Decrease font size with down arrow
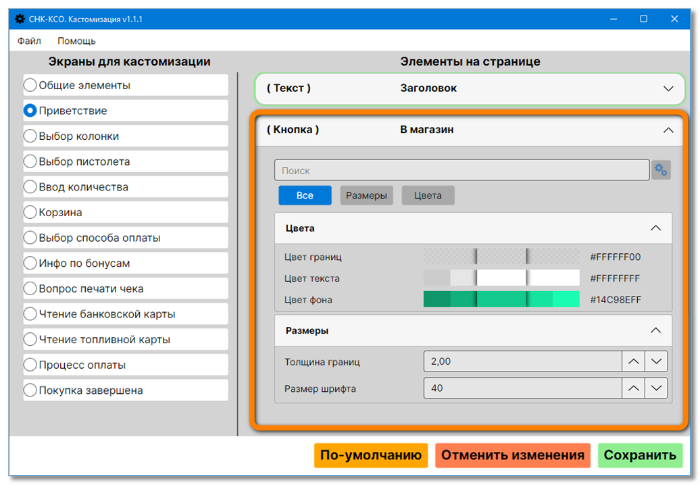 (x=656, y=388)
